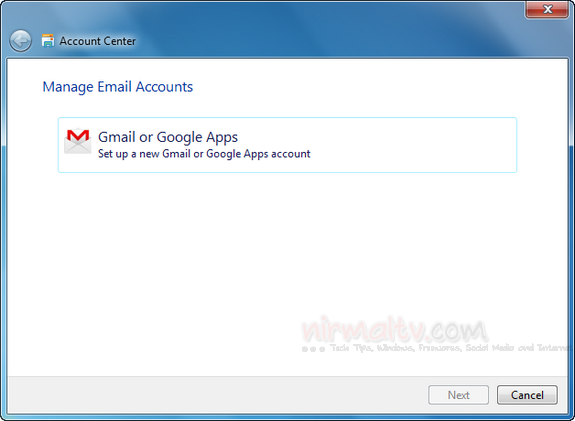Choose the Gmail or Google Apps title
The height and width of the screenshot is (421, 575).
click(168, 137)
